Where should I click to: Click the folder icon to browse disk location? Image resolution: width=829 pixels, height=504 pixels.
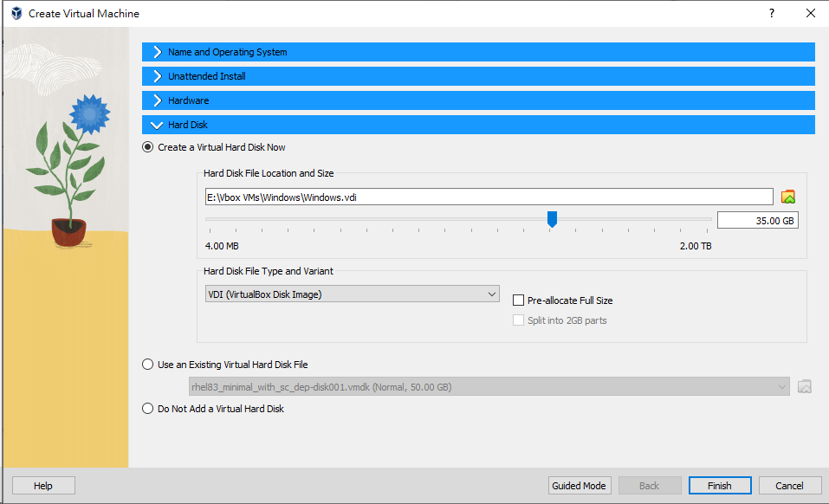point(787,197)
